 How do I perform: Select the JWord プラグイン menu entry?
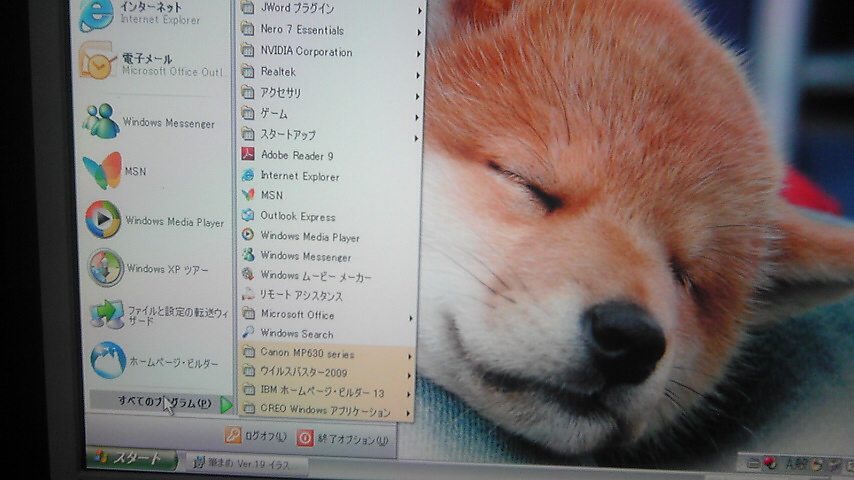(x=331, y=8)
